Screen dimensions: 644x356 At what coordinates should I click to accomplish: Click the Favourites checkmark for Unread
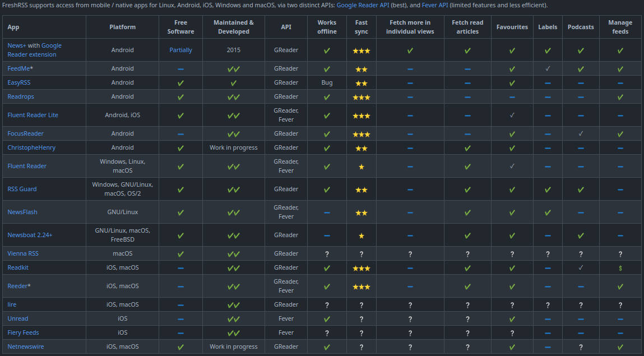click(512, 318)
